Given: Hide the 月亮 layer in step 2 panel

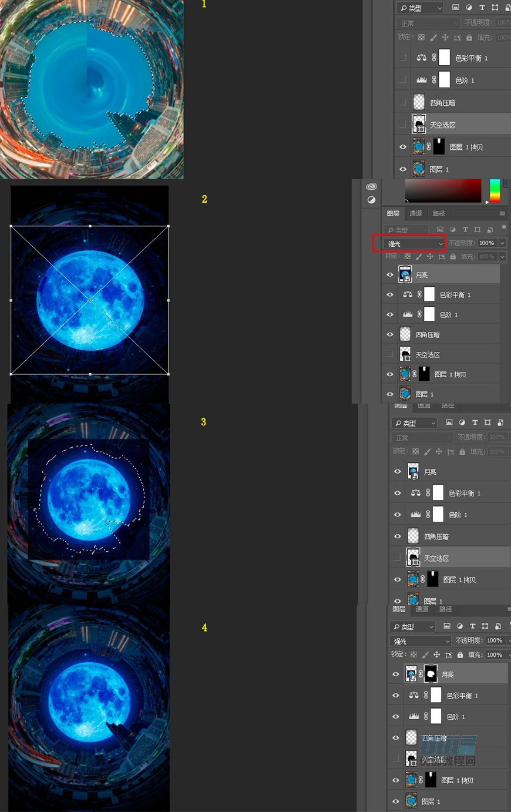Looking at the screenshot, I should (390, 275).
